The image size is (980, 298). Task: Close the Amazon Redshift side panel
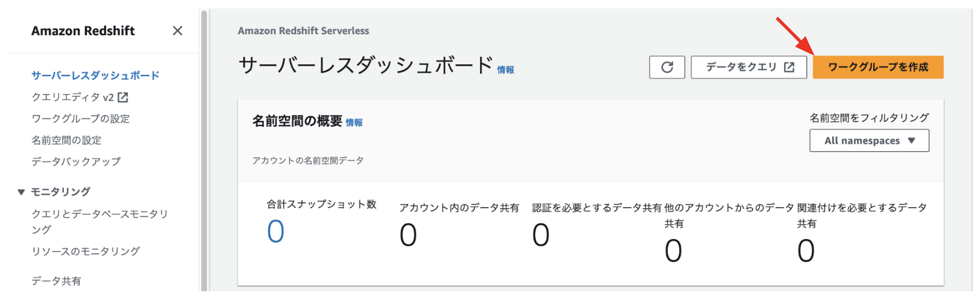click(x=177, y=31)
